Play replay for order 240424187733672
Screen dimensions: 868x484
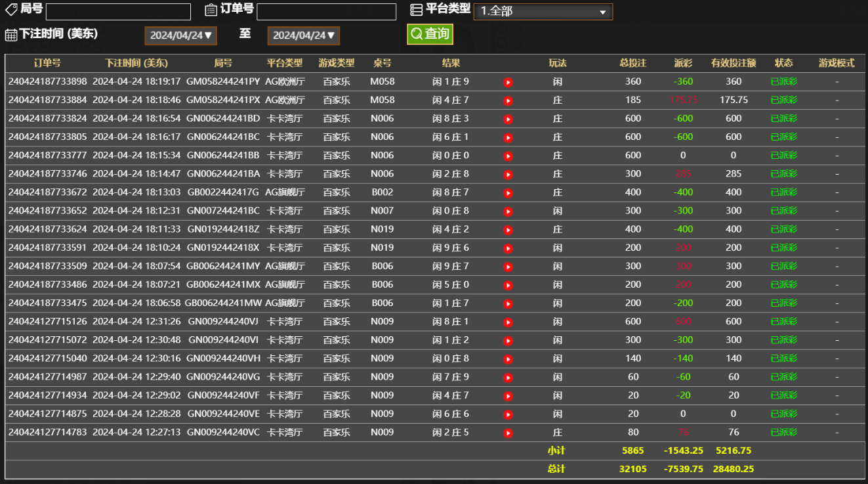pyautogui.click(x=508, y=193)
